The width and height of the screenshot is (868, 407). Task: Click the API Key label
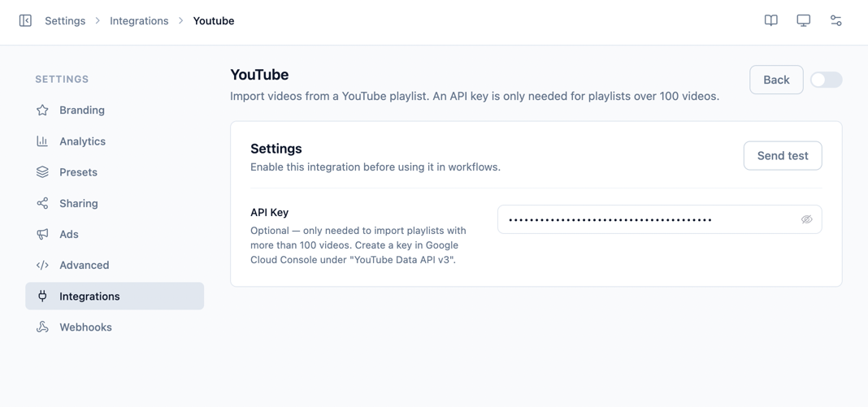(270, 212)
